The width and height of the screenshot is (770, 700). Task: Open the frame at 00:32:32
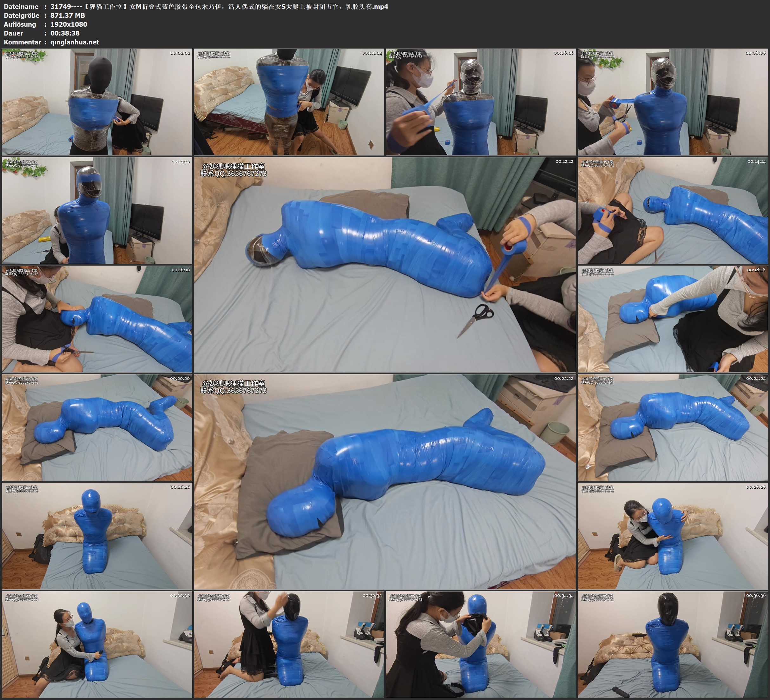pyautogui.click(x=289, y=644)
